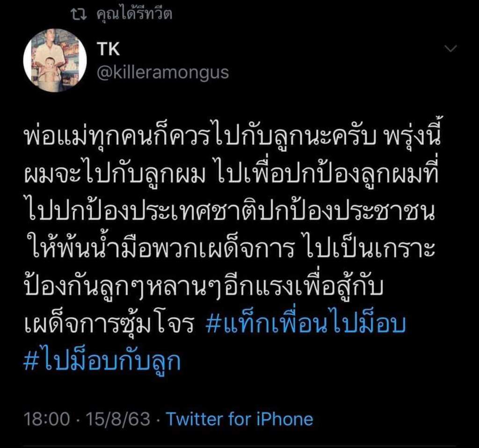The height and width of the screenshot is (448, 479).
Task: Open hashtag #ไปม็อบกับลูก
Action: pyautogui.click(x=102, y=361)
